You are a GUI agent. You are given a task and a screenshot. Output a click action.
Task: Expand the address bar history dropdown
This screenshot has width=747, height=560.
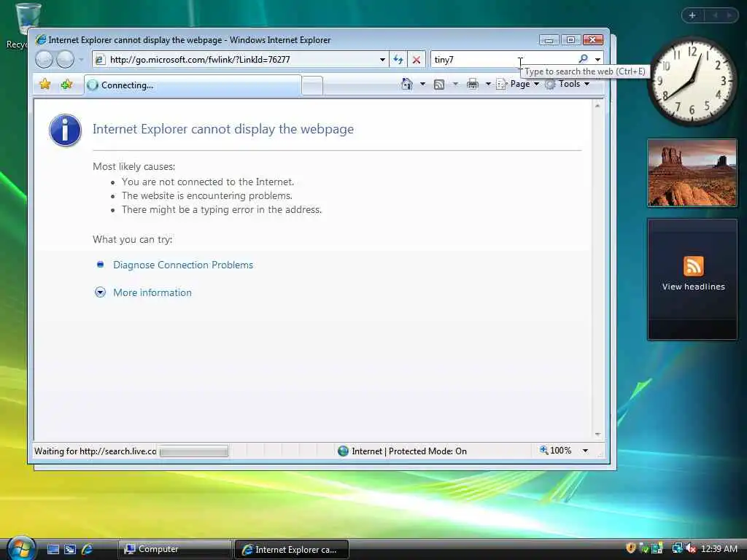[382, 60]
